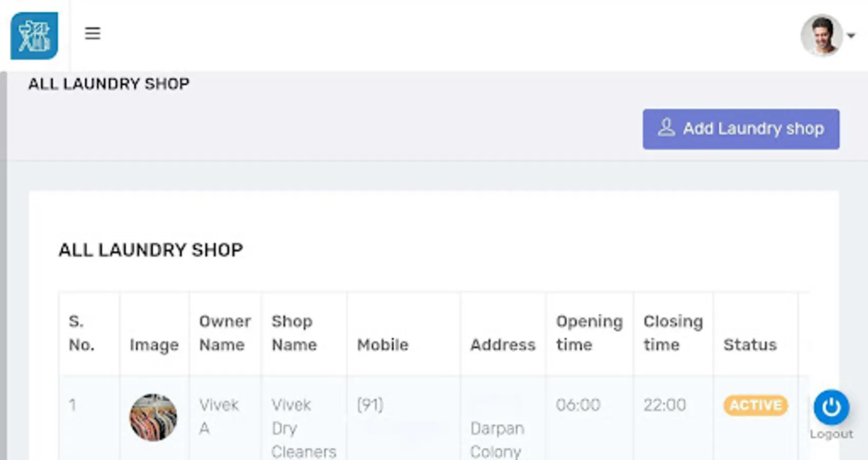Select the Mobile column header
Screen dimensions: 868x460
(382, 345)
